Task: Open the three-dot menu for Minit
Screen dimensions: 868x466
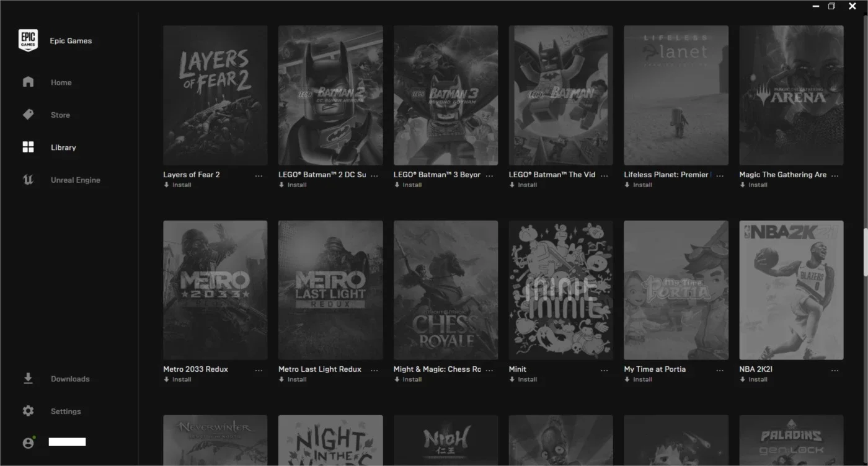Action: (604, 371)
